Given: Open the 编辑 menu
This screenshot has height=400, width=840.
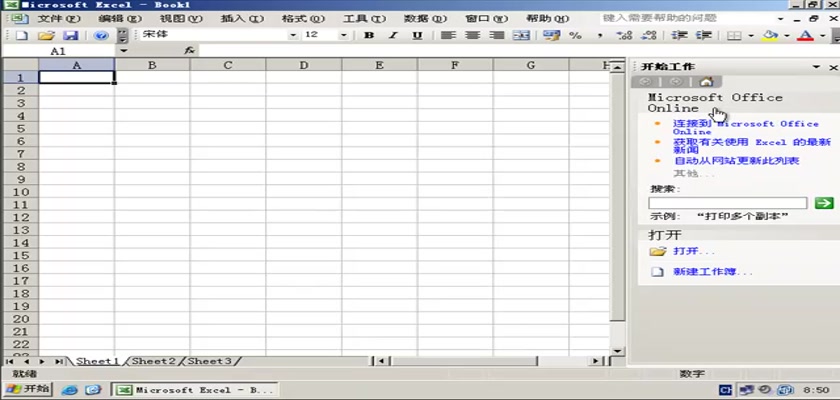Looking at the screenshot, I should pyautogui.click(x=120, y=19).
